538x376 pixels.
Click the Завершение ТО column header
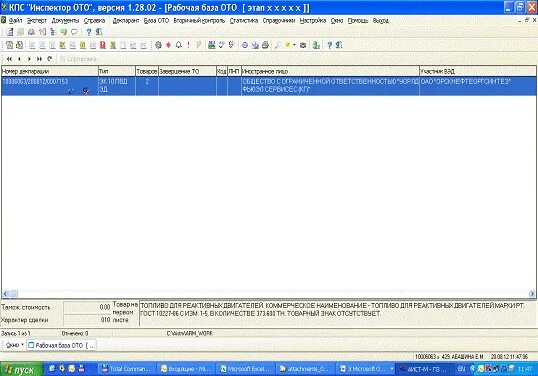(187, 71)
